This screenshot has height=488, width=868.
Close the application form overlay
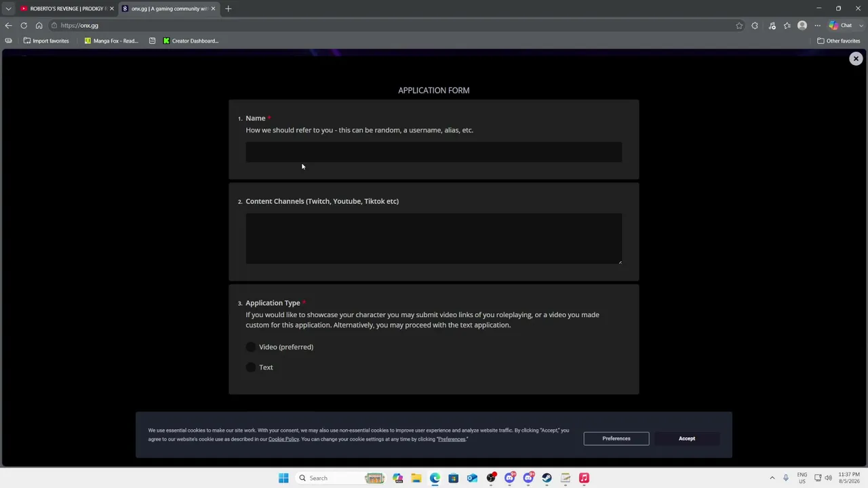pyautogui.click(x=856, y=59)
